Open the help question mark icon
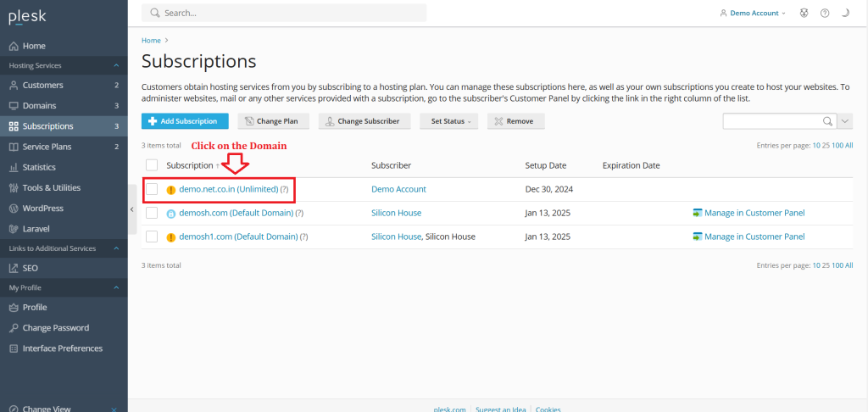Image resolution: width=868 pixels, height=412 pixels. [x=825, y=14]
